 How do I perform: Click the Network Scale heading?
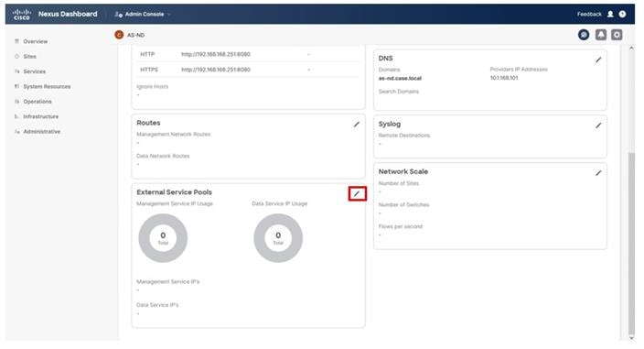pyautogui.click(x=402, y=171)
